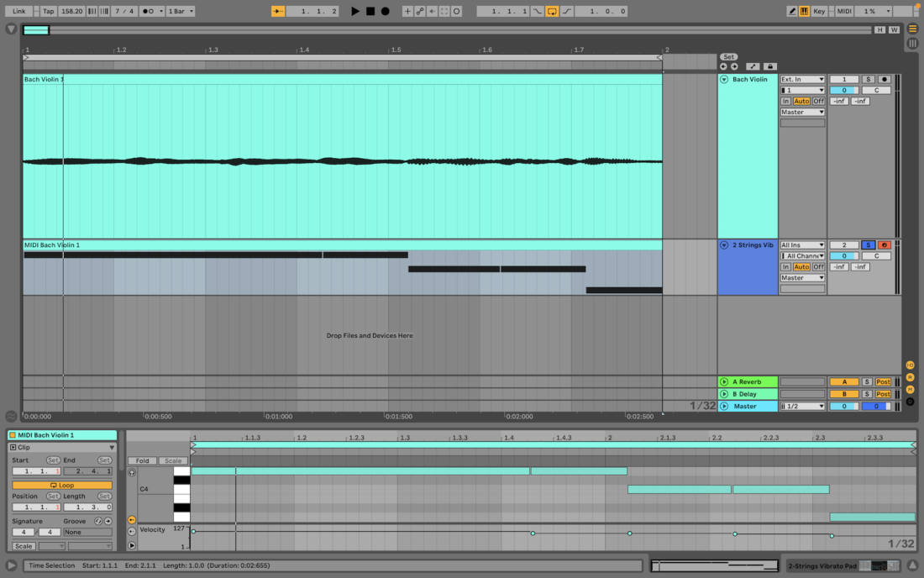This screenshot has width=924, height=578.
Task: Click the MIDI editor preview headphones icon
Action: tap(131, 472)
